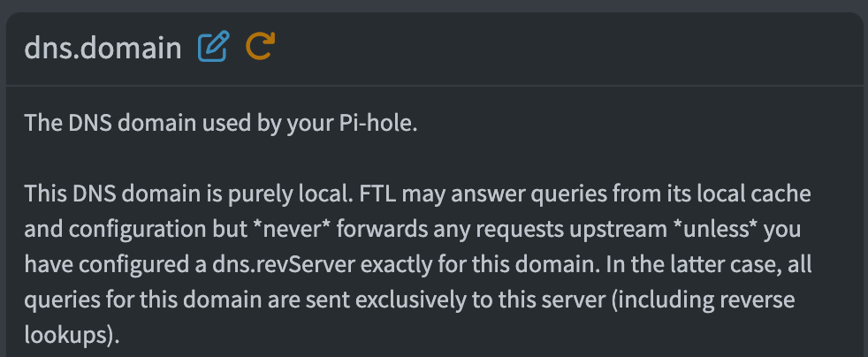Screen dimensions: 868x357
Task: Click the sentence 'The DNS domain used by your Pi-hole.'
Action: coord(220,122)
